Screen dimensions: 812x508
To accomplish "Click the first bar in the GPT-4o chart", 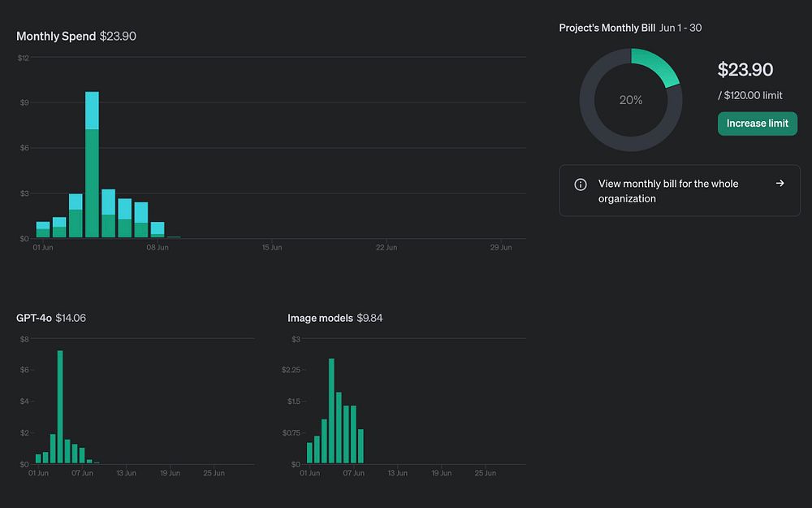I will click(38, 459).
